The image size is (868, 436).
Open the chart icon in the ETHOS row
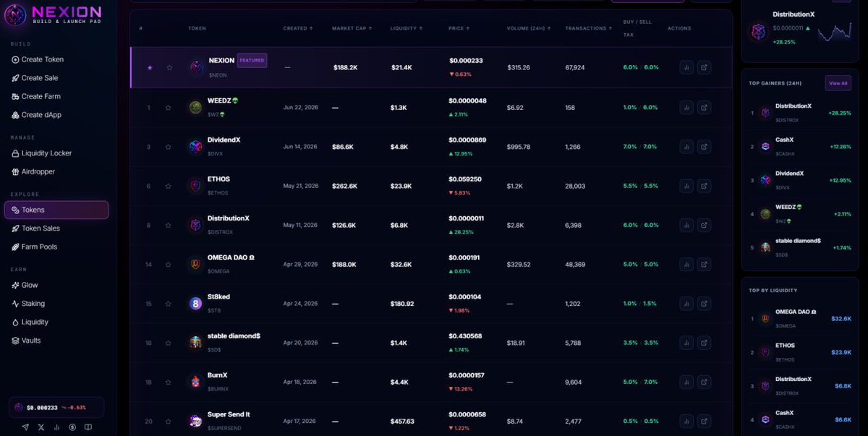click(x=686, y=186)
